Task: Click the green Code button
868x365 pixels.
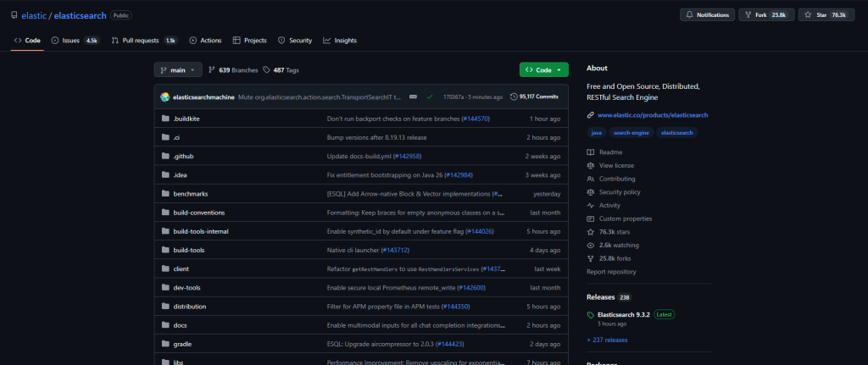Action: coord(543,70)
